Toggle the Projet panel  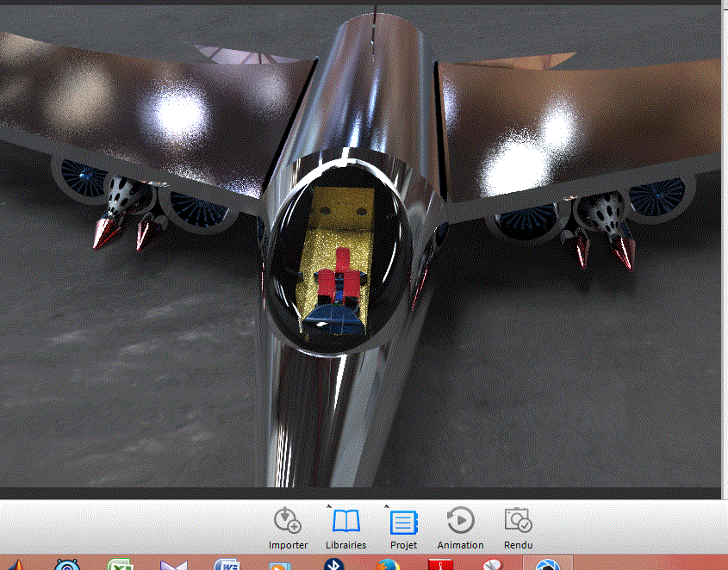[x=403, y=528]
